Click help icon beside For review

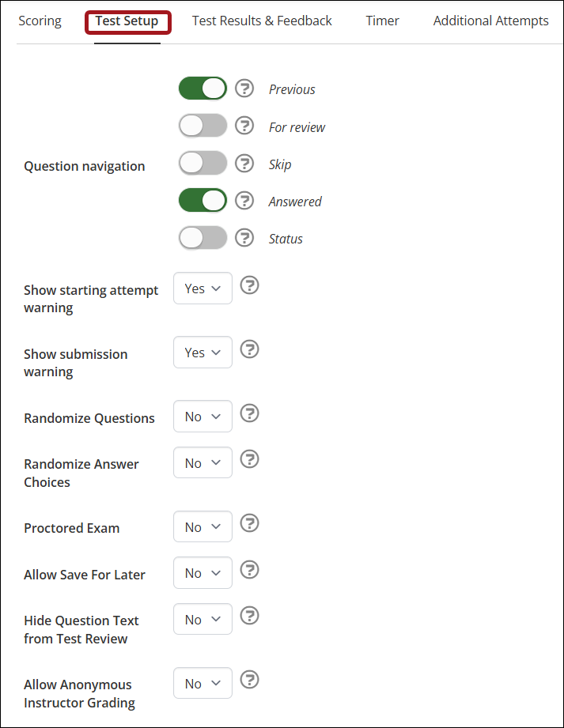[244, 126]
